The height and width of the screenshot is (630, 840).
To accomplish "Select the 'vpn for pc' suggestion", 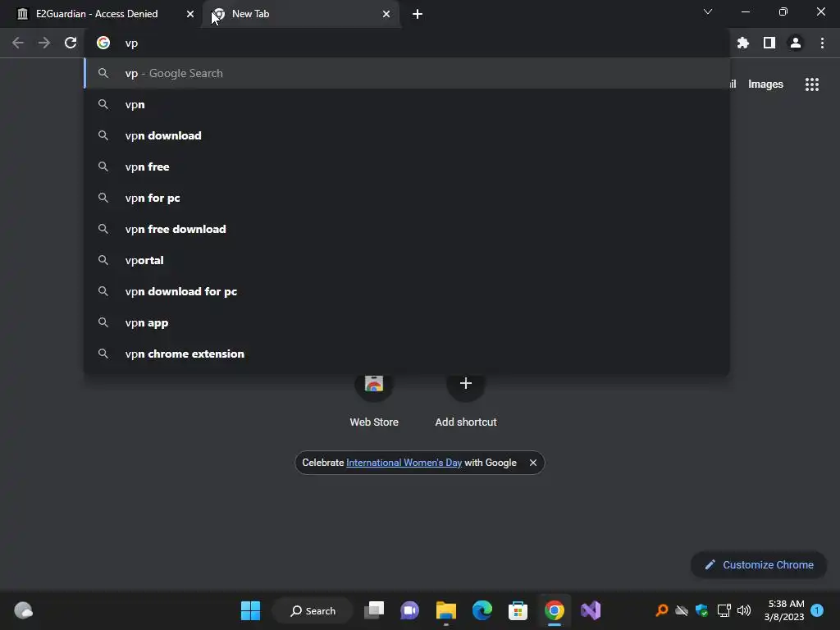I will (x=407, y=198).
